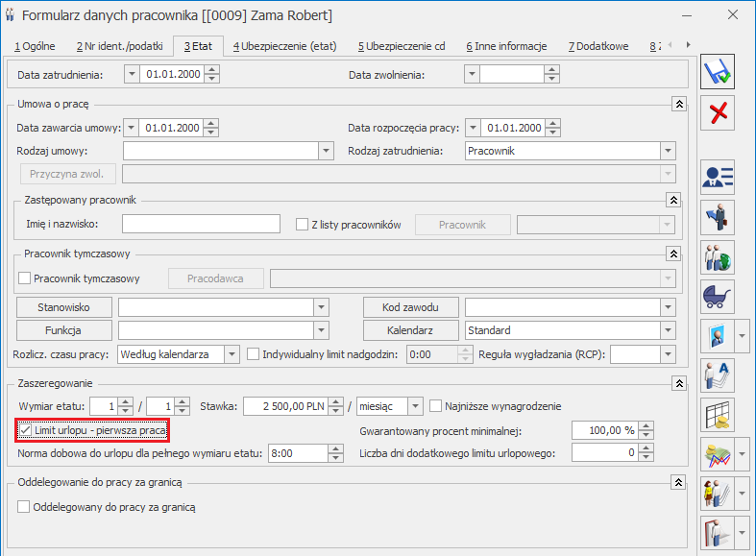Viewport: 756px width, 556px height.
Task: Open 'Reguła wygładzania (RCP)' dropdown
Action: click(668, 354)
